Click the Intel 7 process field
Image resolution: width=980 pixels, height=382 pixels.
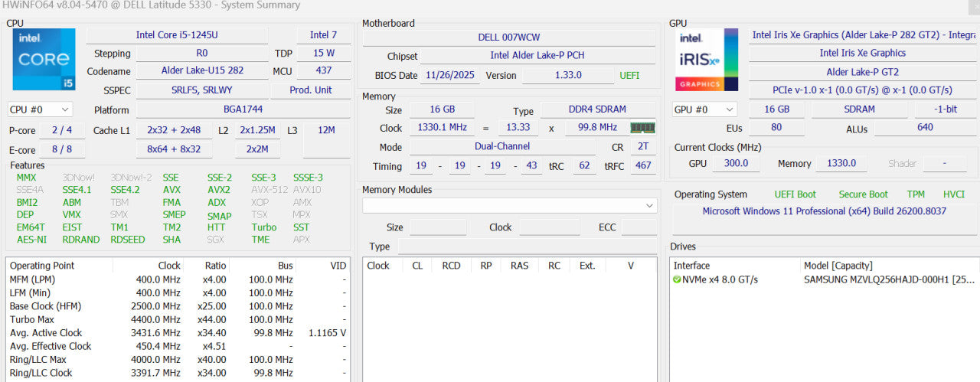(x=323, y=35)
